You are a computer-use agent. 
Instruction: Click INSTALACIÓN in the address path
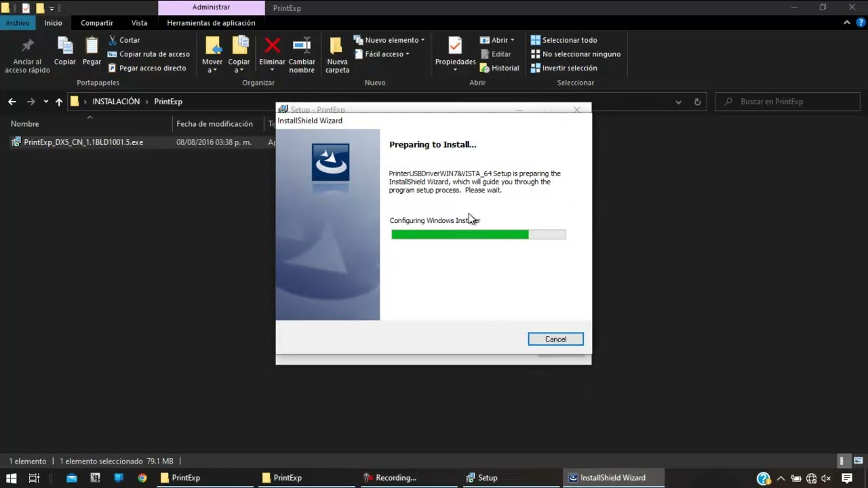(x=116, y=102)
